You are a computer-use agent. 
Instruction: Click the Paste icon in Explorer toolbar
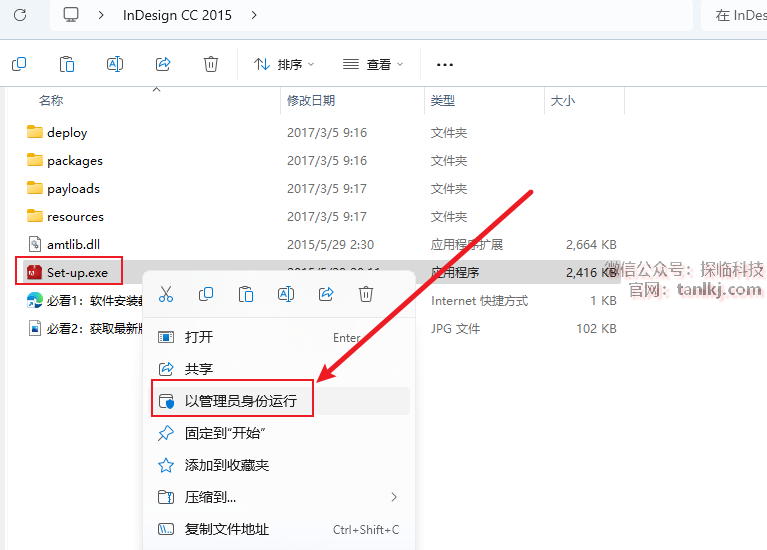coord(67,64)
